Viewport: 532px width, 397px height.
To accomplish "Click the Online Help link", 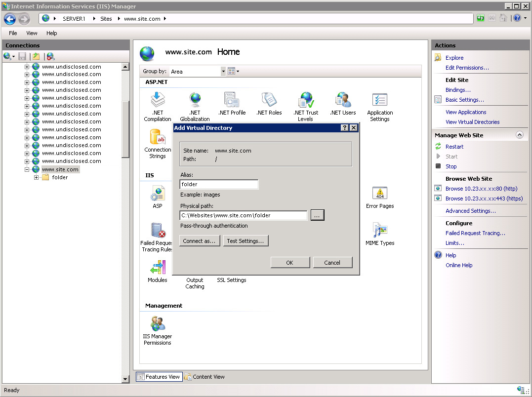I will coord(459,265).
